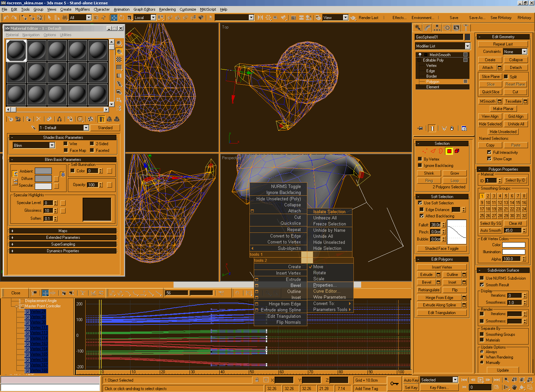Click the Retriangulate button
Viewport: 535px width, 392px height.
click(x=429, y=290)
